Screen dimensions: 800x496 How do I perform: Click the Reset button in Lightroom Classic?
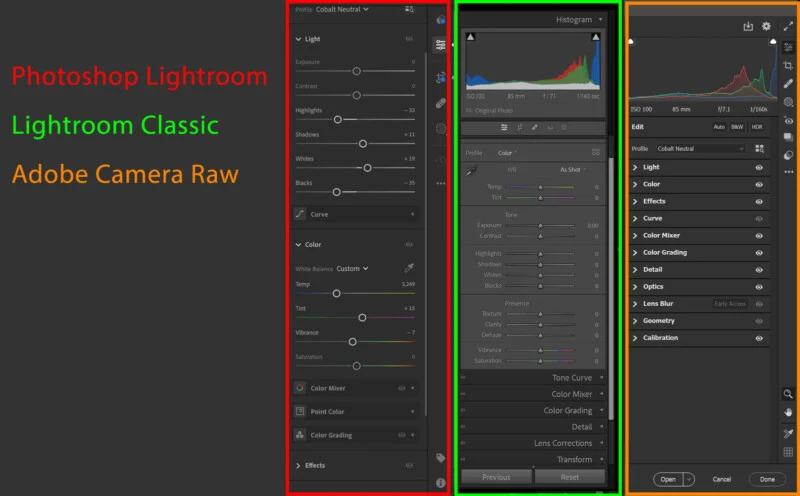click(570, 477)
